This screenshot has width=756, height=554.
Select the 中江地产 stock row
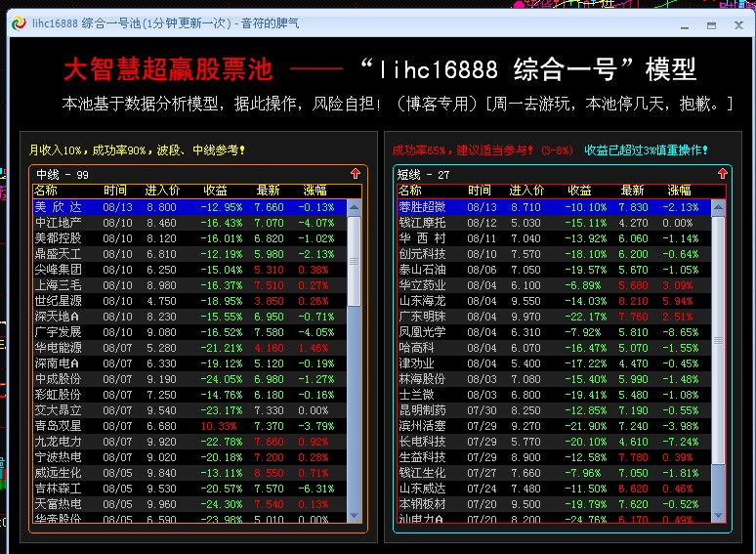[x=189, y=223]
